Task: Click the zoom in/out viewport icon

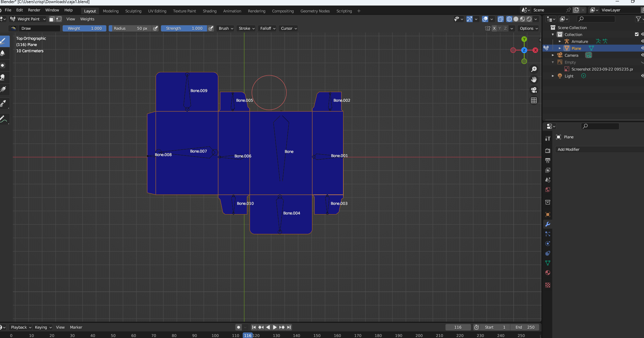Action: (534, 69)
